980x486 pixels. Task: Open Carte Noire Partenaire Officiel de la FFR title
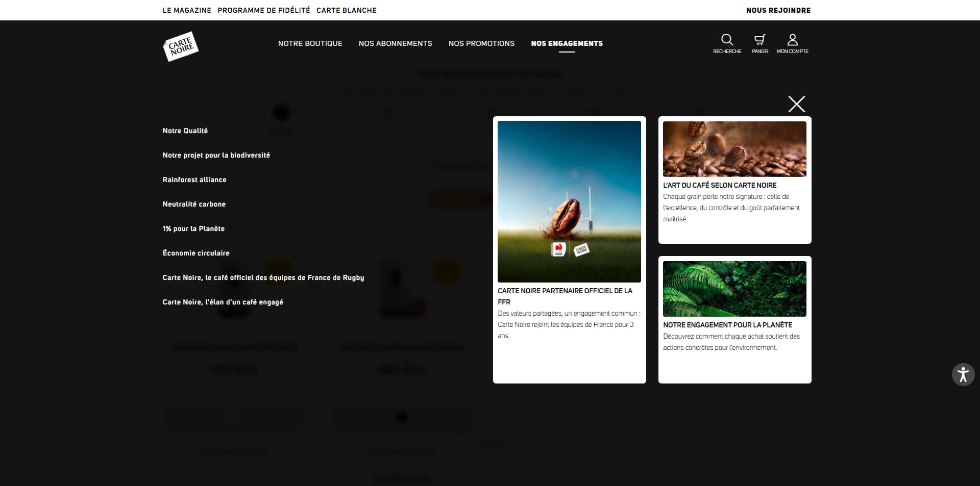565,296
